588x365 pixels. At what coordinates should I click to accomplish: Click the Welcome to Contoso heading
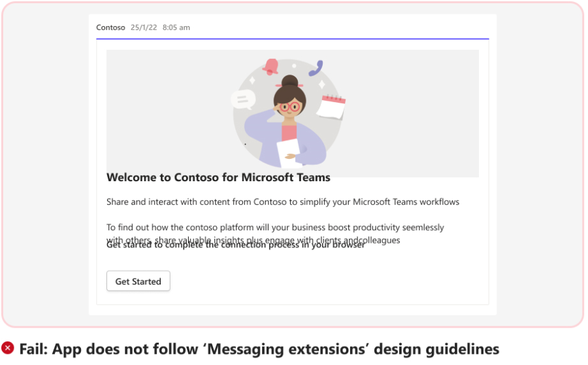218,177
